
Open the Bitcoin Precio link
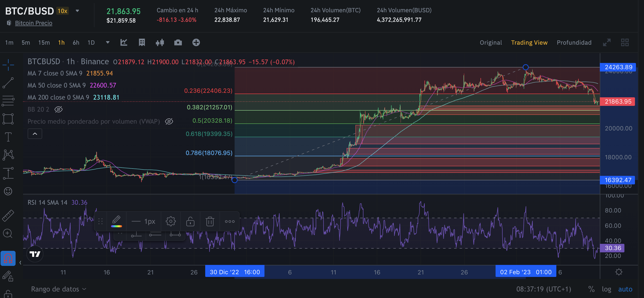click(x=33, y=23)
